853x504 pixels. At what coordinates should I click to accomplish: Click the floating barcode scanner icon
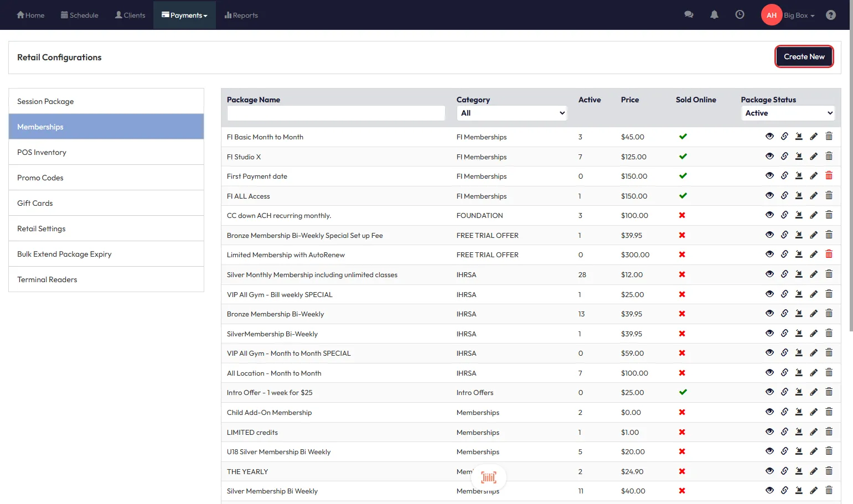(x=488, y=477)
